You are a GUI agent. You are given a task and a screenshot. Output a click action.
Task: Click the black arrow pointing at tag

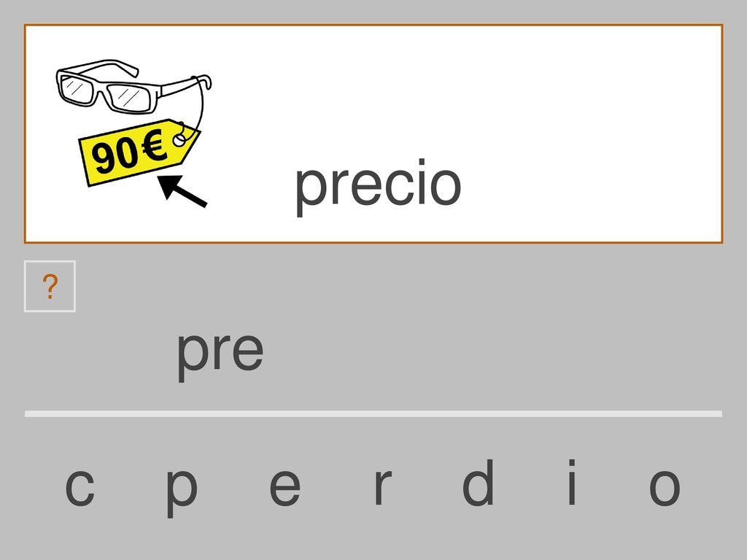pyautogui.click(x=182, y=190)
